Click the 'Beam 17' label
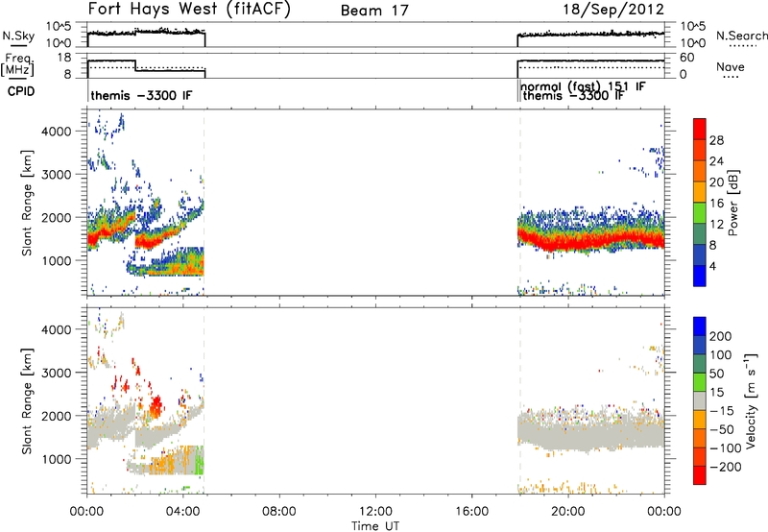 (374, 11)
